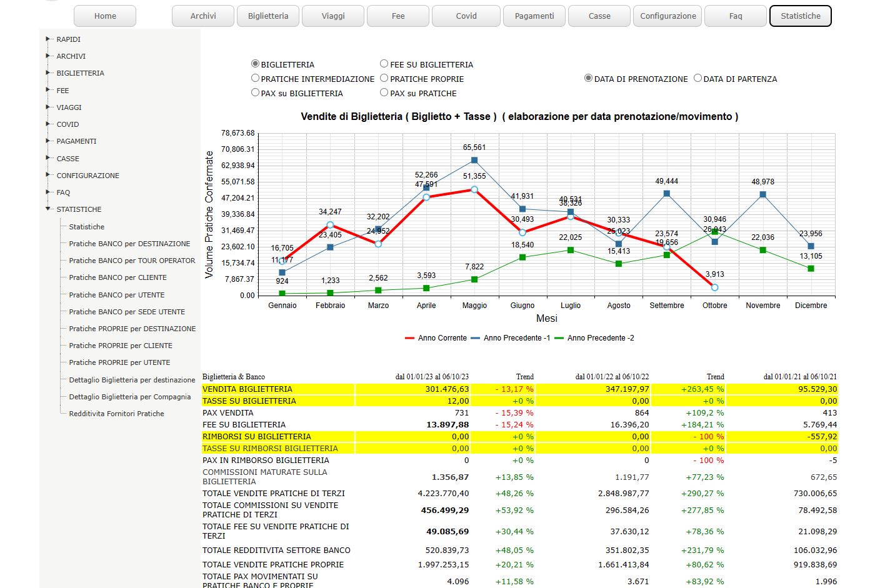Click the Novembre 48,978 chart point
Screen dimensions: 885x588
point(763,194)
